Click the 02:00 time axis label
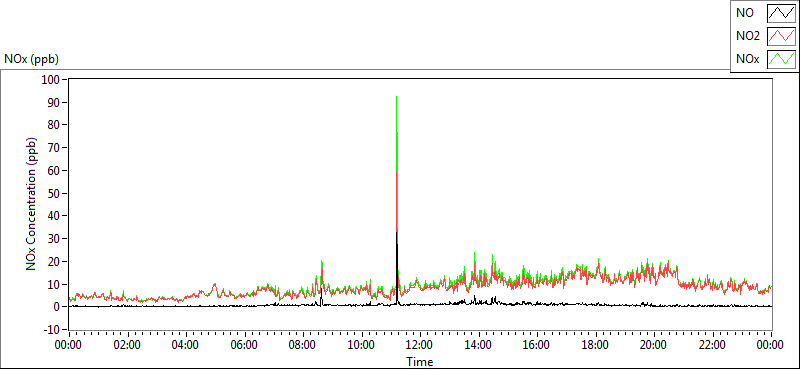 pyautogui.click(x=127, y=345)
